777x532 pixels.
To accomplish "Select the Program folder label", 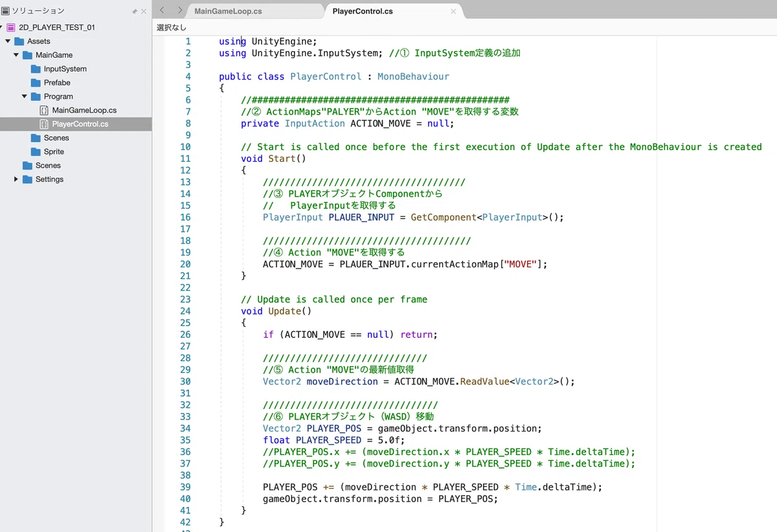I will click(x=58, y=96).
